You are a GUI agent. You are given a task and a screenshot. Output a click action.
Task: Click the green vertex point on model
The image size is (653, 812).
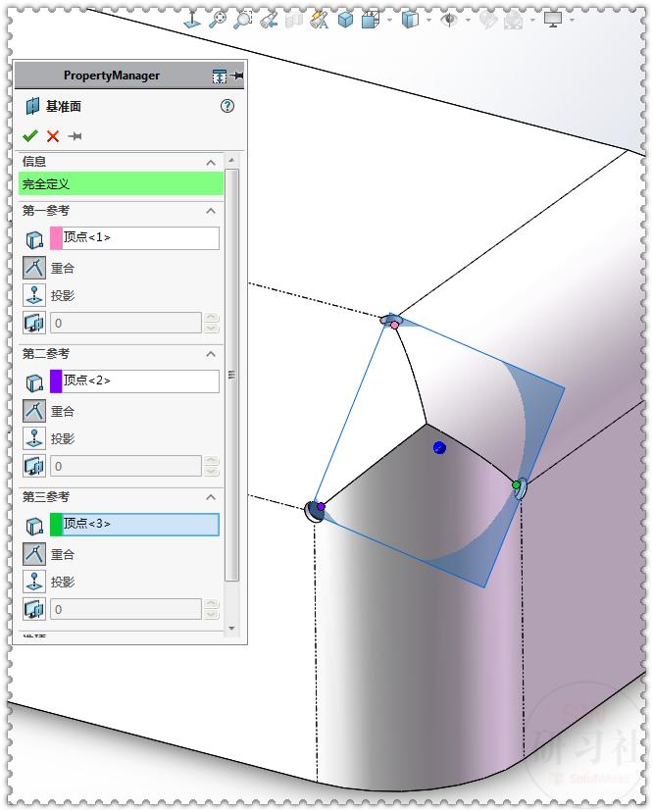[x=517, y=485]
